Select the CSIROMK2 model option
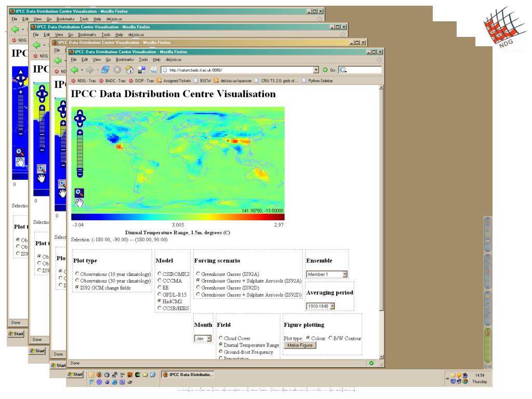 coord(159,273)
